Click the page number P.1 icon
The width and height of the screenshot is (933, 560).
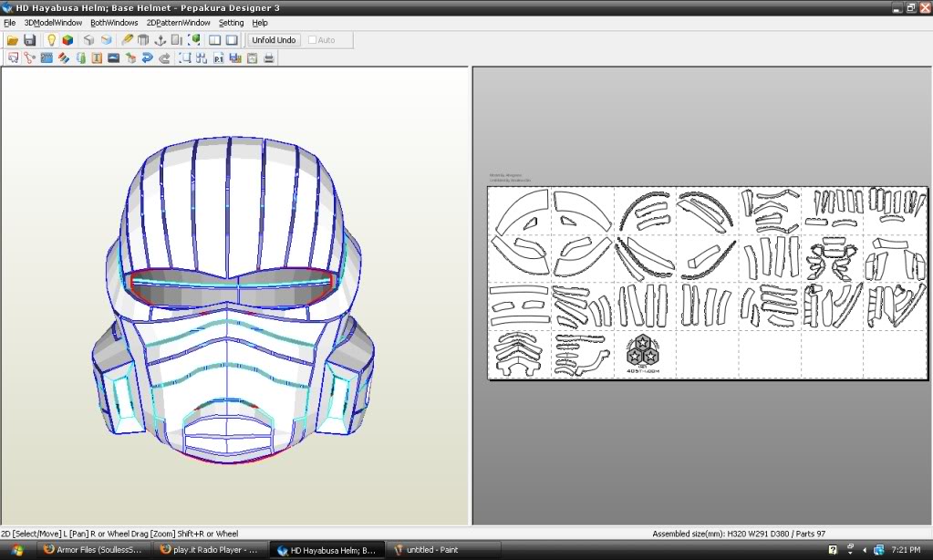point(218,57)
